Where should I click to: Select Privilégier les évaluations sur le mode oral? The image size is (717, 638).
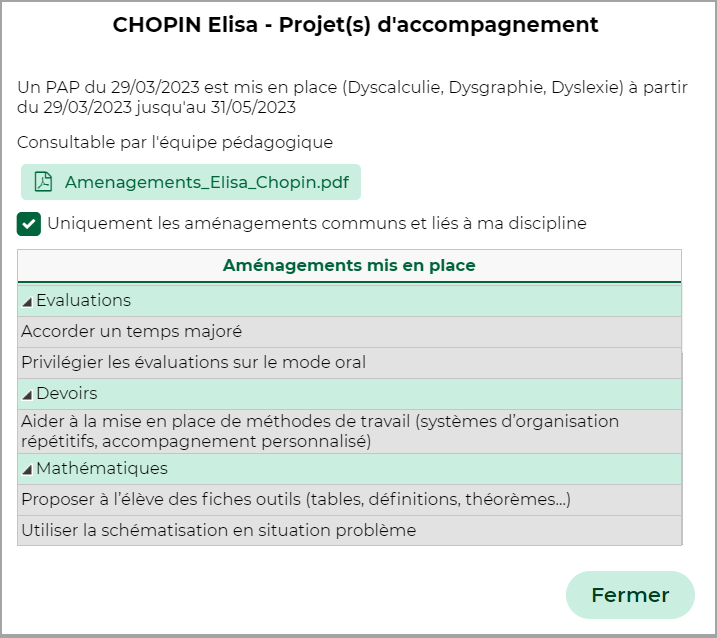tap(349, 363)
